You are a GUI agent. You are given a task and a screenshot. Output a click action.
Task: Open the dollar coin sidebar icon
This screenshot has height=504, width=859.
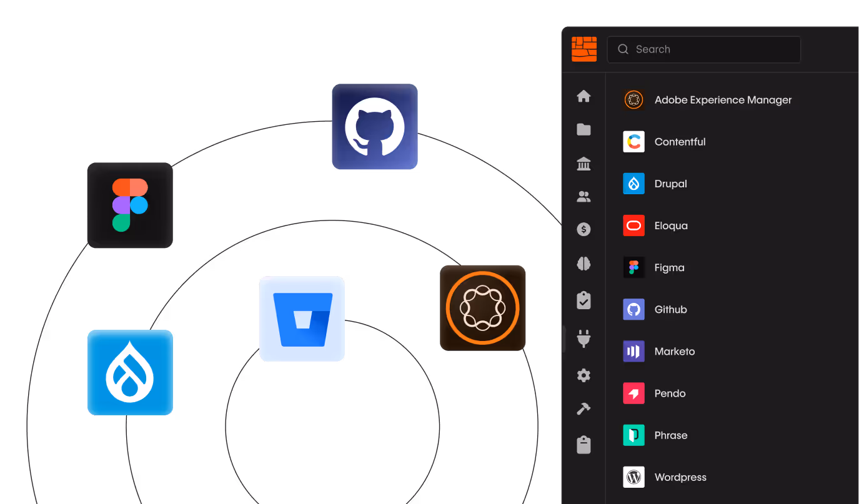(583, 229)
